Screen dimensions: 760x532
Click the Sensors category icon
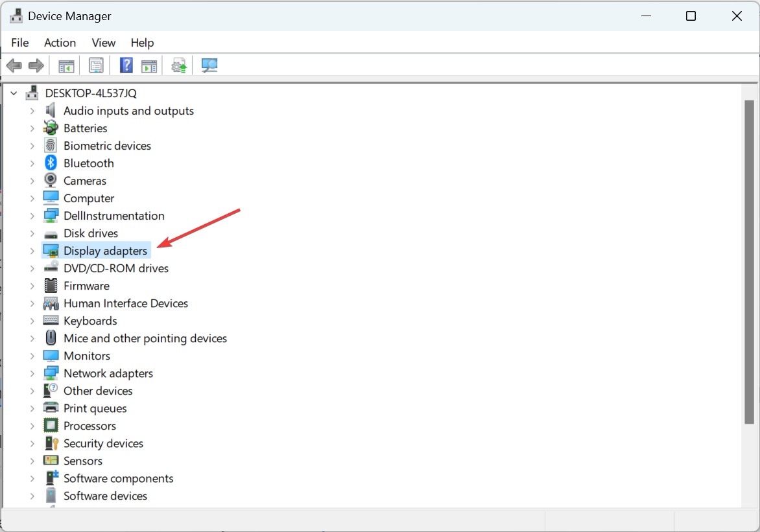(51, 460)
